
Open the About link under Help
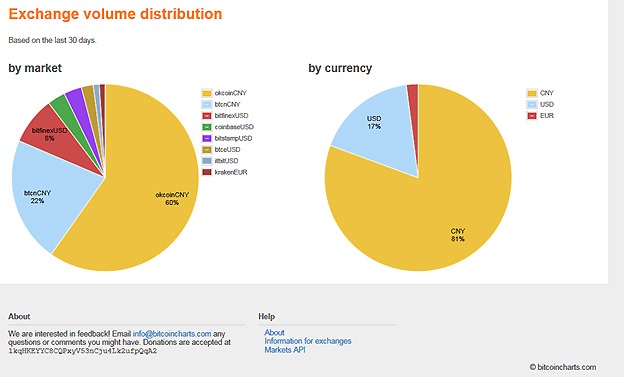point(275,332)
